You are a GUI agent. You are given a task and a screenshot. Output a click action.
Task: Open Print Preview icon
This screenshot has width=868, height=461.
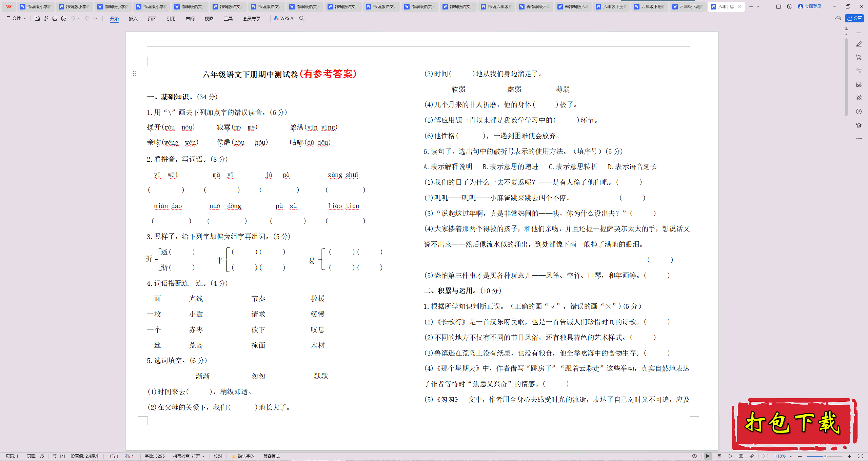pos(64,18)
